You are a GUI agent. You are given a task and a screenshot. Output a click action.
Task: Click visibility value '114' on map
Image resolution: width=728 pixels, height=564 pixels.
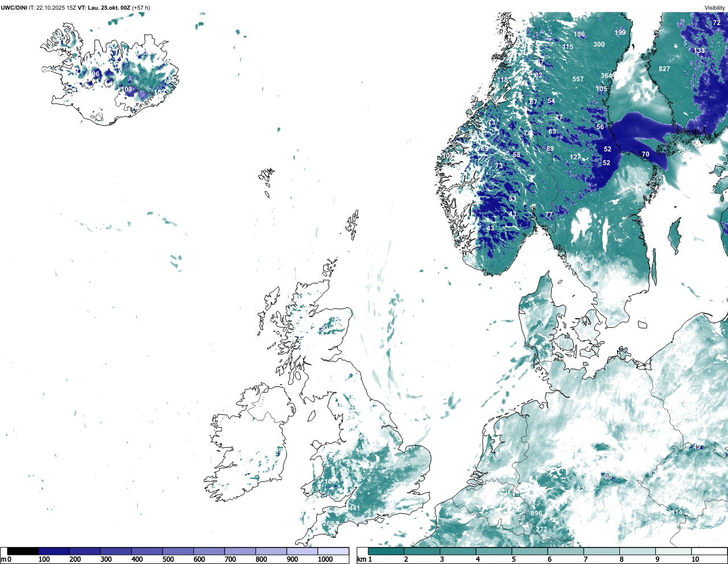point(677,512)
